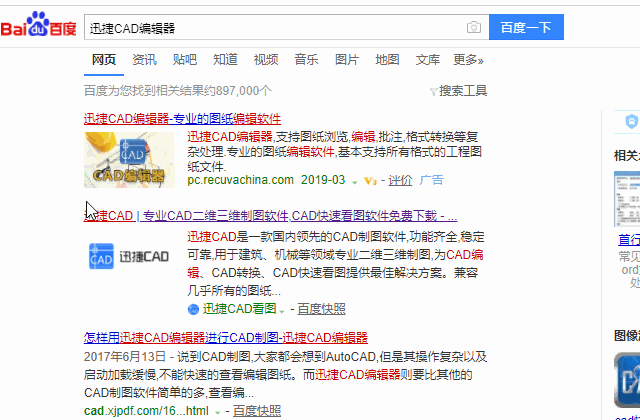Click the blue app icon in sidebar
The height and width of the screenshot is (420, 640).
pos(627,380)
